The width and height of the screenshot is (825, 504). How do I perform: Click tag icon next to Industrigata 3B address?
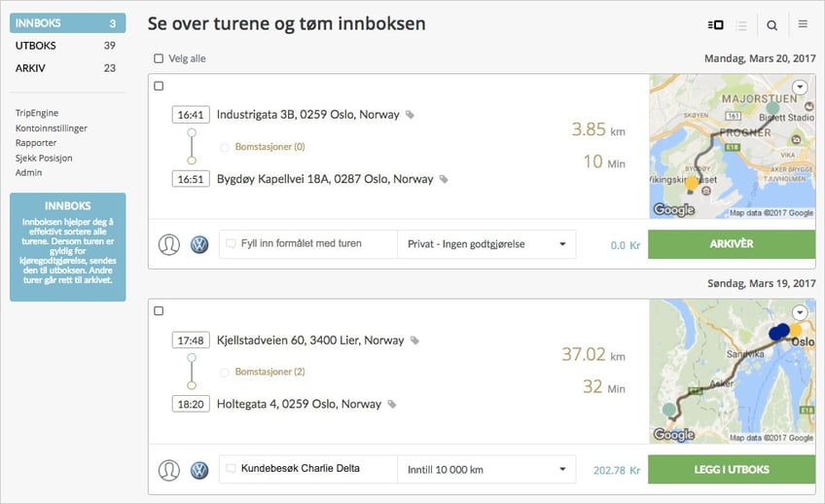tap(410, 115)
